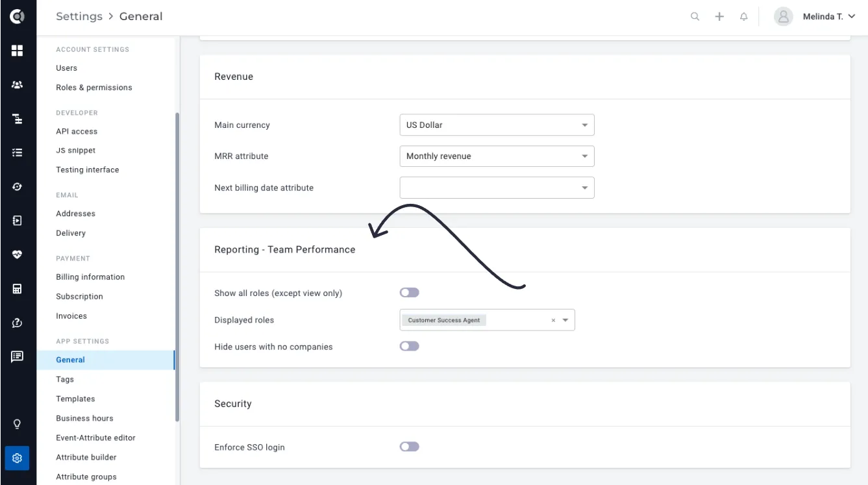
Task: Open the Next billing date attribute dropdown
Action: pos(497,188)
